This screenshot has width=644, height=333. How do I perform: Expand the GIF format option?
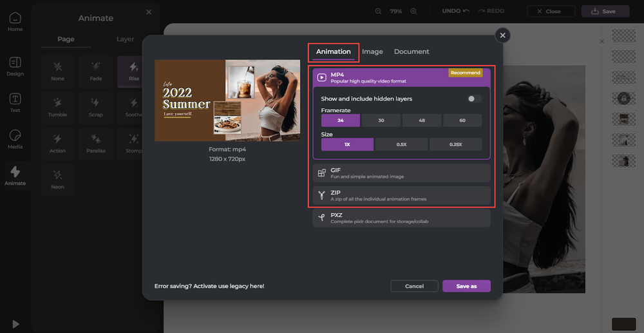[401, 173]
